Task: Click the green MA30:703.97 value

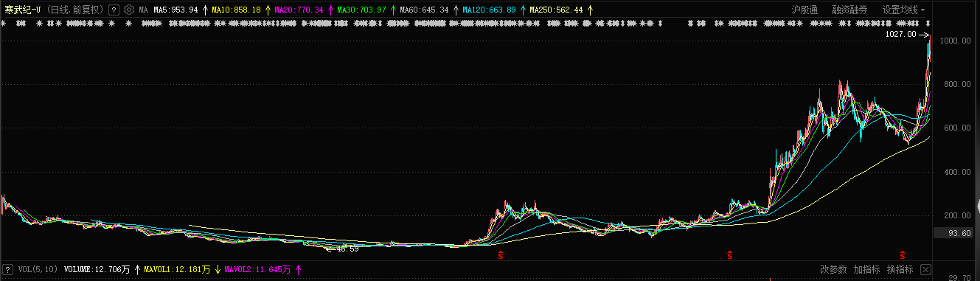Action: 361,10
